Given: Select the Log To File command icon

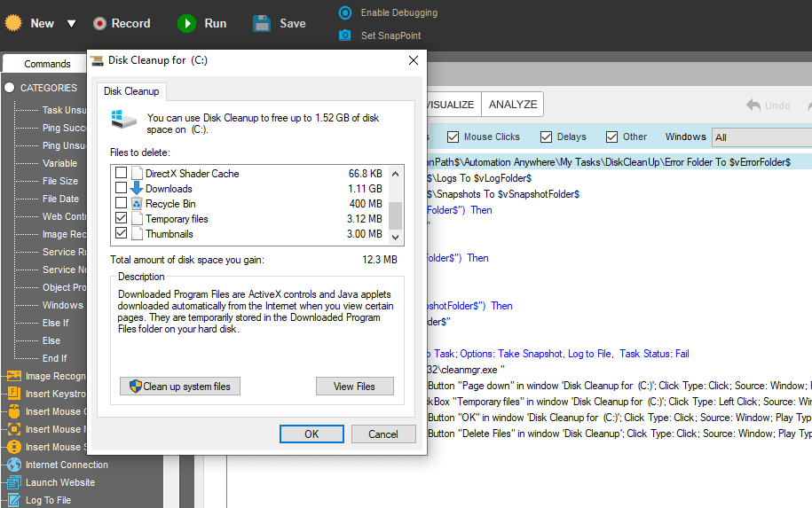Looking at the screenshot, I should (x=14, y=500).
